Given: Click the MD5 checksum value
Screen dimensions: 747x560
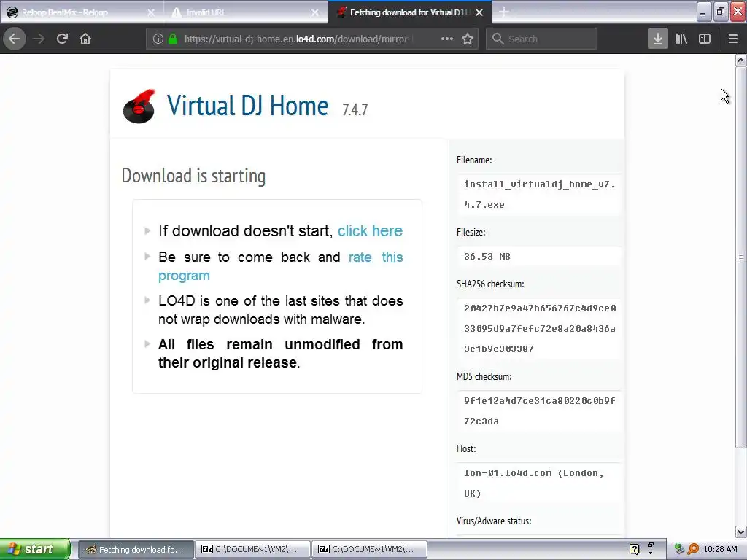Looking at the screenshot, I should pos(539,411).
